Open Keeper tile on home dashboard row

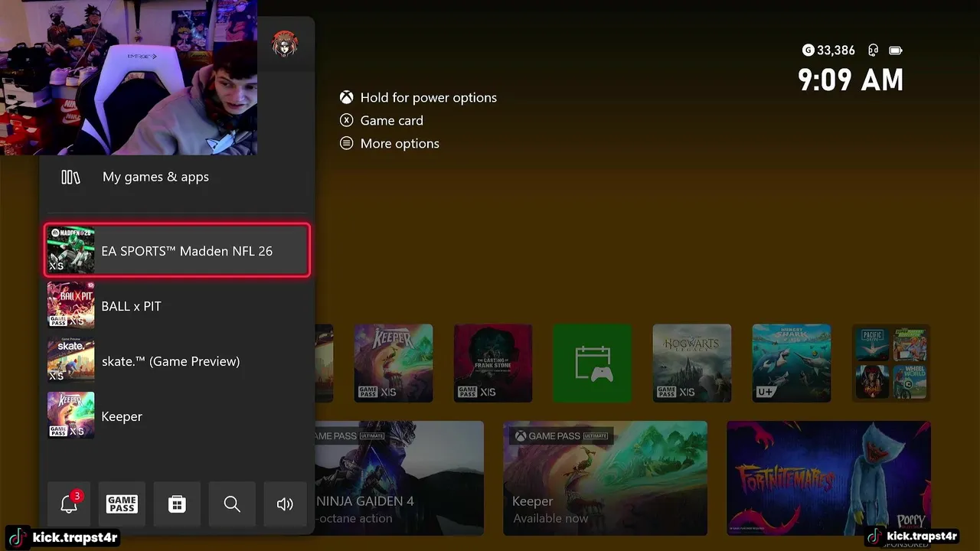pyautogui.click(x=394, y=363)
